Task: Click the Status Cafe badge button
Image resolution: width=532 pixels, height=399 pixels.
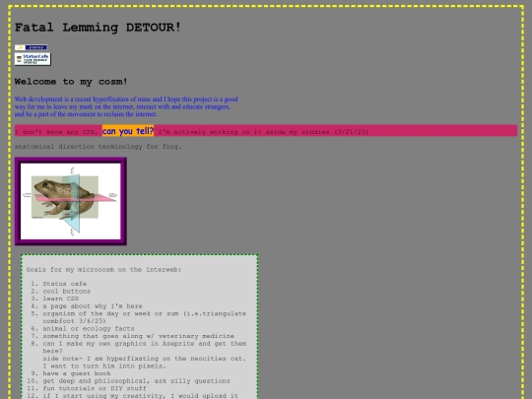Action: [x=33, y=59]
